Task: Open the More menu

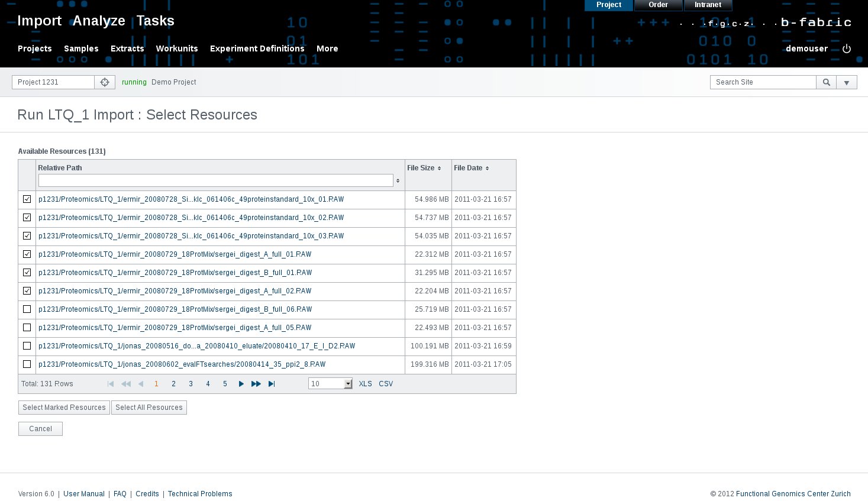Action: pos(327,49)
